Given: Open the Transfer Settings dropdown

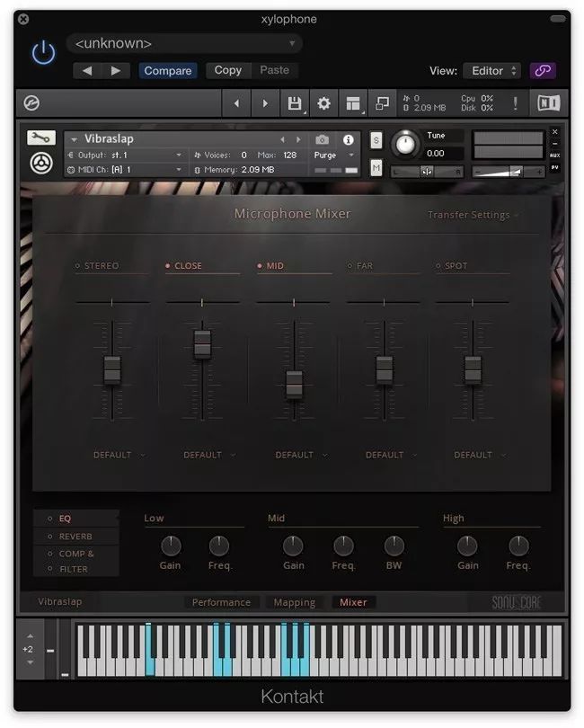Looking at the screenshot, I should point(473,215).
